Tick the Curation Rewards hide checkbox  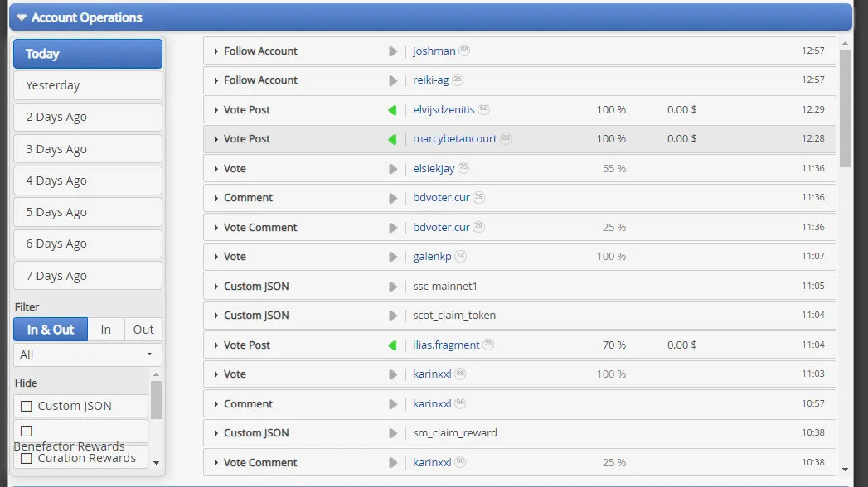(26, 458)
